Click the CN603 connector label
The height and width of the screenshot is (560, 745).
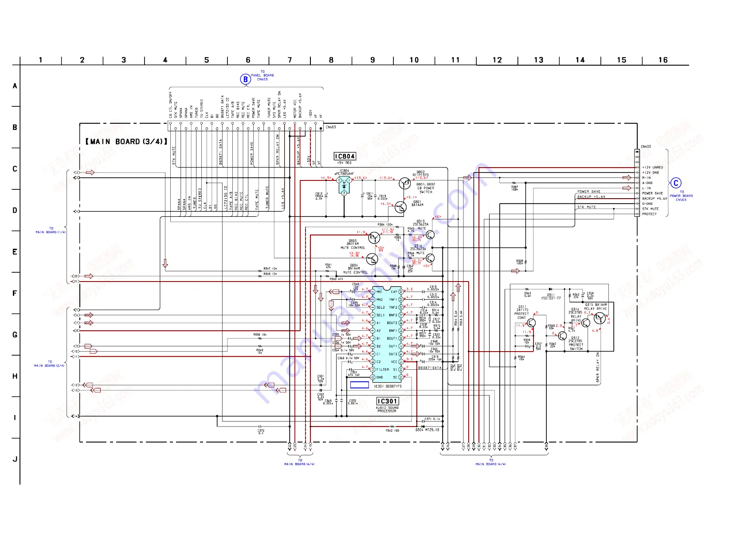pyautogui.click(x=331, y=127)
